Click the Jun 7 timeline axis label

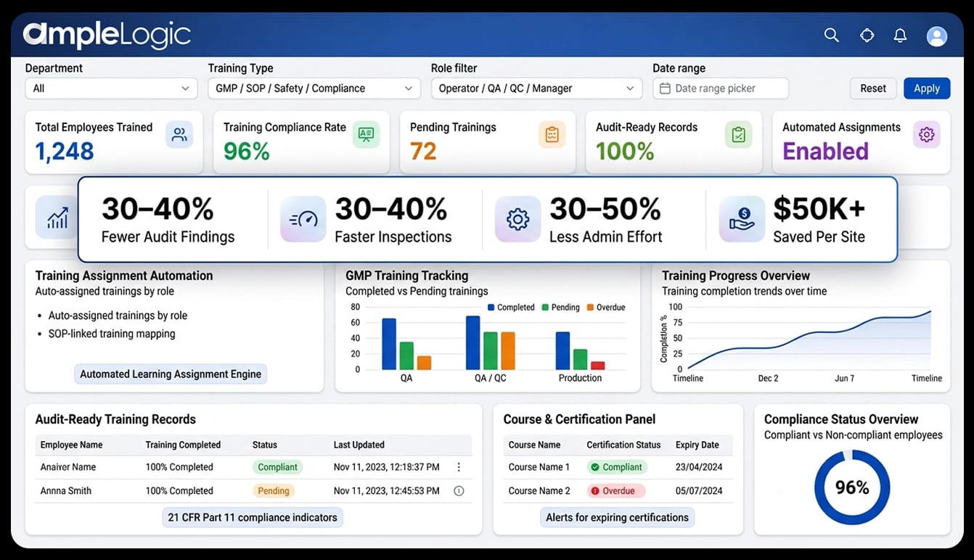pyautogui.click(x=845, y=378)
